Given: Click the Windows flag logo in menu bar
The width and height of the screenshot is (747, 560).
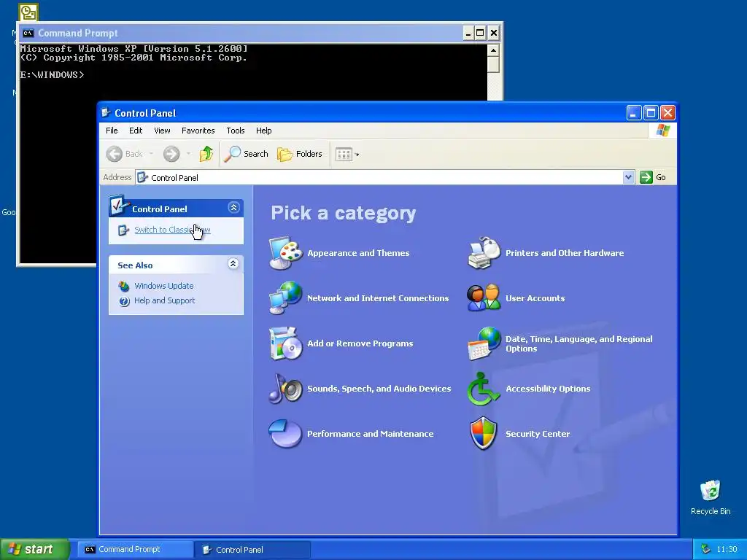Looking at the screenshot, I should tap(662, 131).
